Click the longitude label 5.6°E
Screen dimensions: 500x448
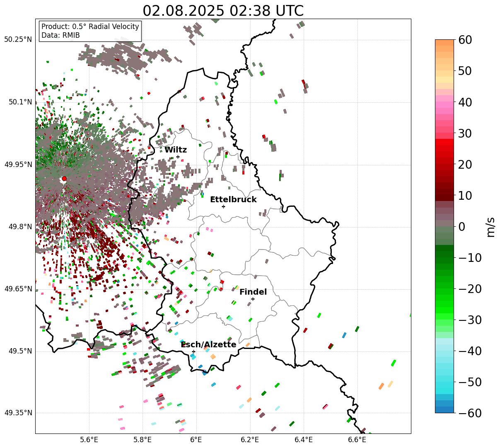89,440
